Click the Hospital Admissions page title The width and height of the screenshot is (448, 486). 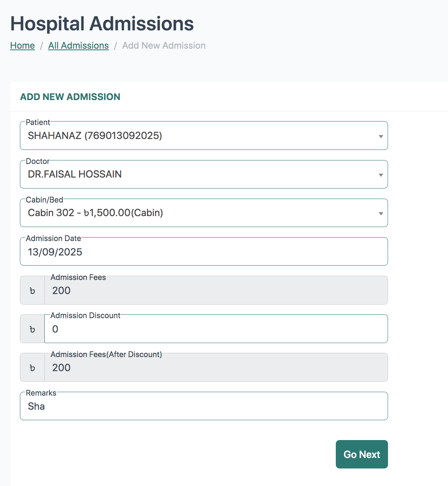click(102, 24)
